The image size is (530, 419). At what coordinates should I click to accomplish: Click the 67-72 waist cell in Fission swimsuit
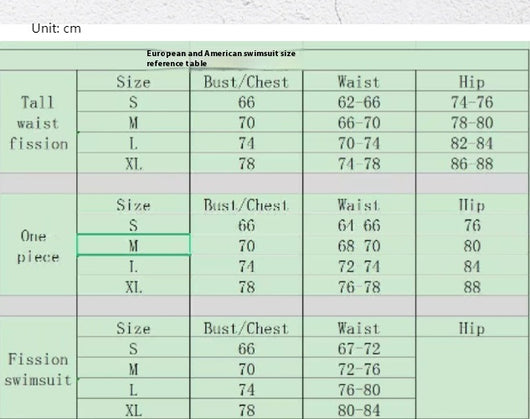click(359, 348)
